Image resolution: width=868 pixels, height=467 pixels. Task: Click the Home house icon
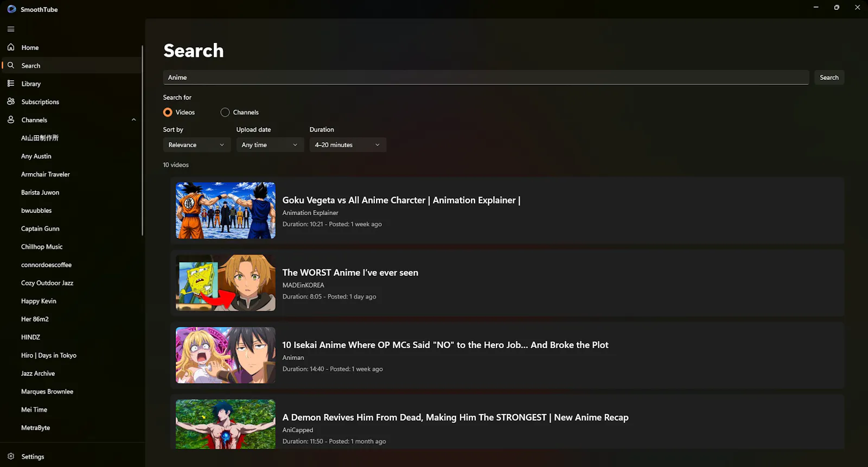[11, 47]
